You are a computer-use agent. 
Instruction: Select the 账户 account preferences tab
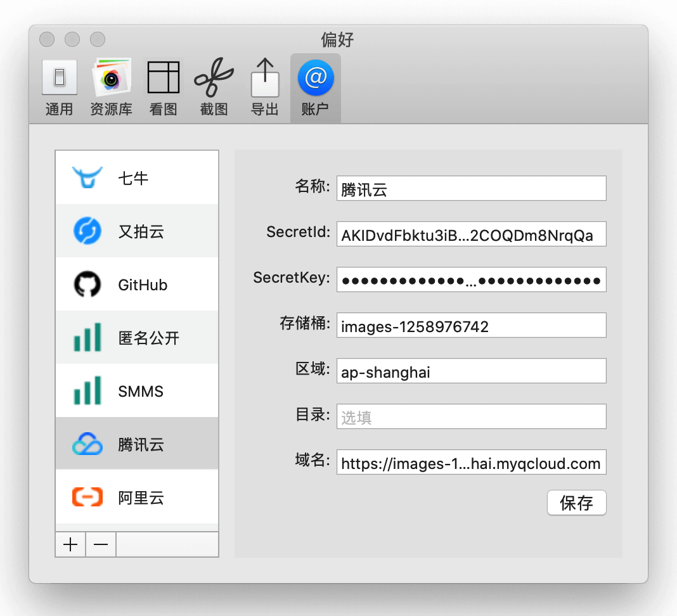(315, 88)
